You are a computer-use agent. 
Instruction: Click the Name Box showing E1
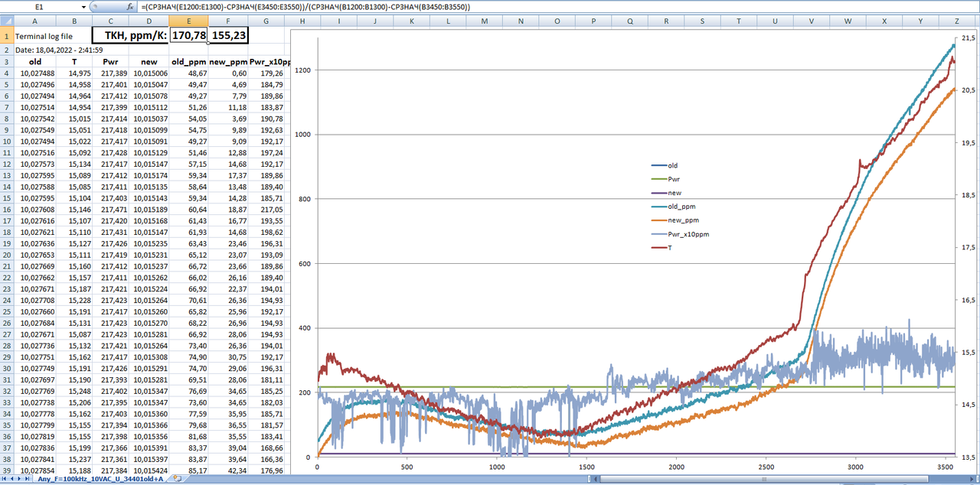pyautogui.click(x=38, y=6)
